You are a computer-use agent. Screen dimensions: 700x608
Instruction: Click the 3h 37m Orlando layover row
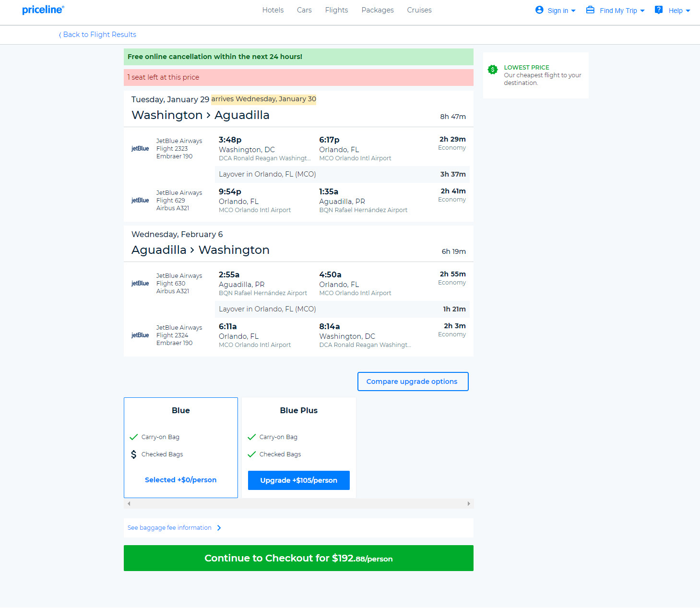point(342,174)
